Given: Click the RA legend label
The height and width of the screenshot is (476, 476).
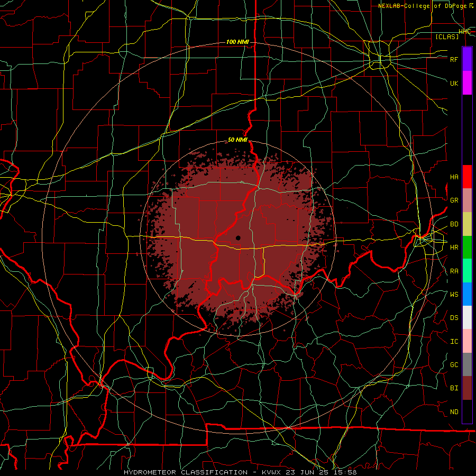Looking at the screenshot, I should 454,271.
